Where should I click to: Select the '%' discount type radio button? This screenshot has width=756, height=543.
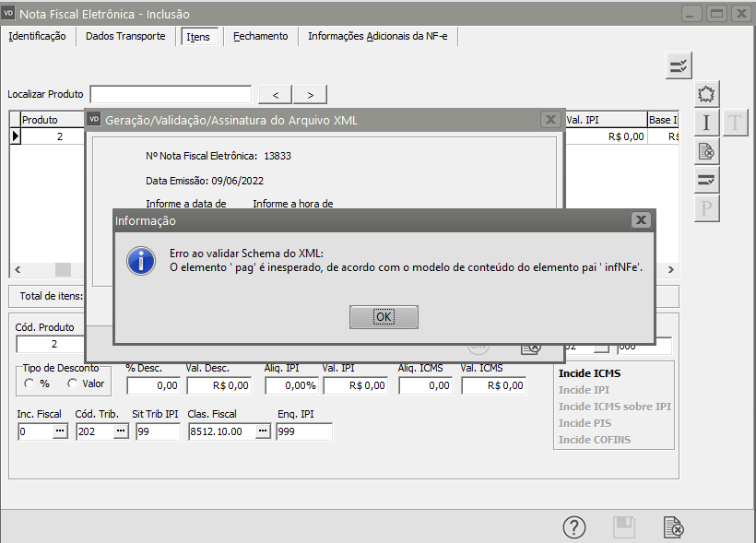[x=30, y=384]
